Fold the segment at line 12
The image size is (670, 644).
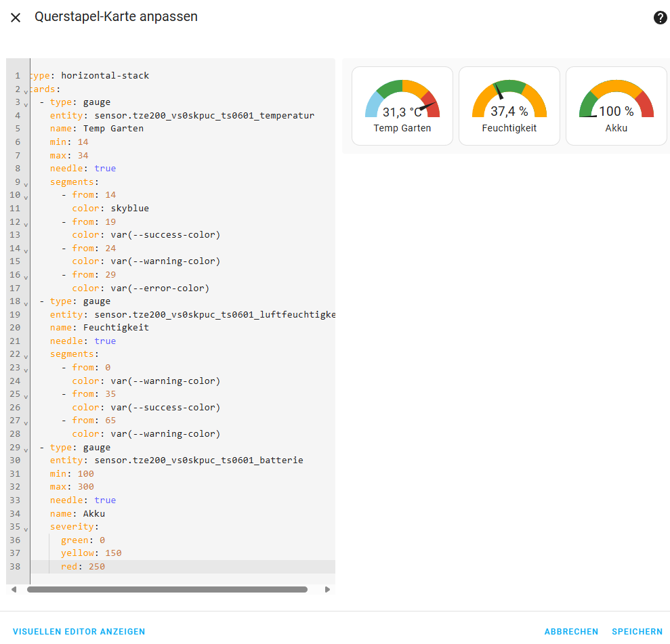coord(26,223)
